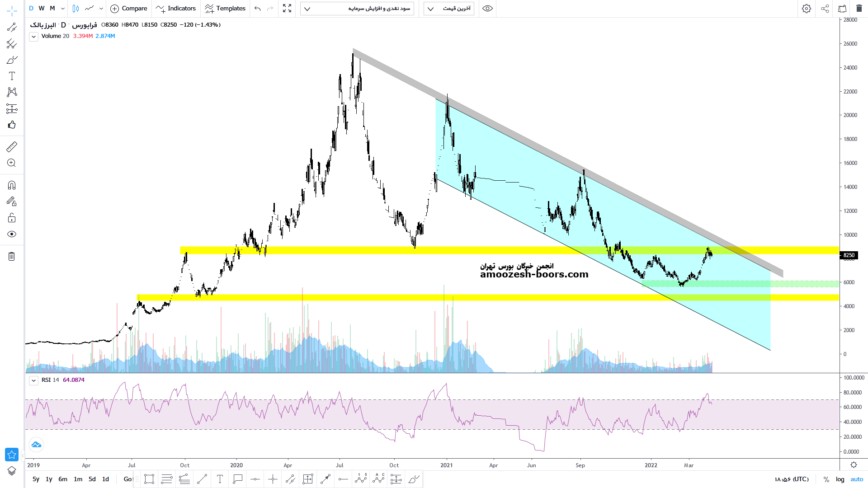Collapse the RSI indicator legend
The image size is (868, 488).
pos(34,380)
